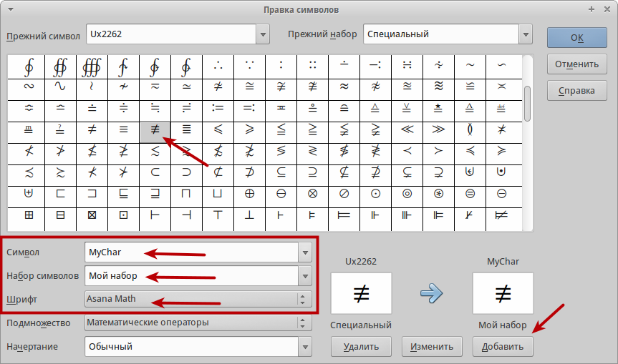Viewport: 618px width, 364px height.
Task: Select the questioned equal ≟ symbol
Action: tap(60, 129)
